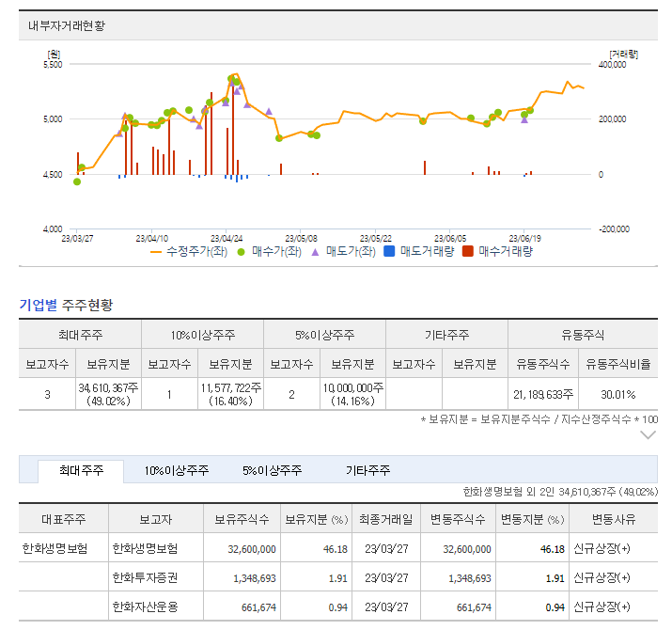Click the 661,674 보유주식수 value

tap(258, 607)
